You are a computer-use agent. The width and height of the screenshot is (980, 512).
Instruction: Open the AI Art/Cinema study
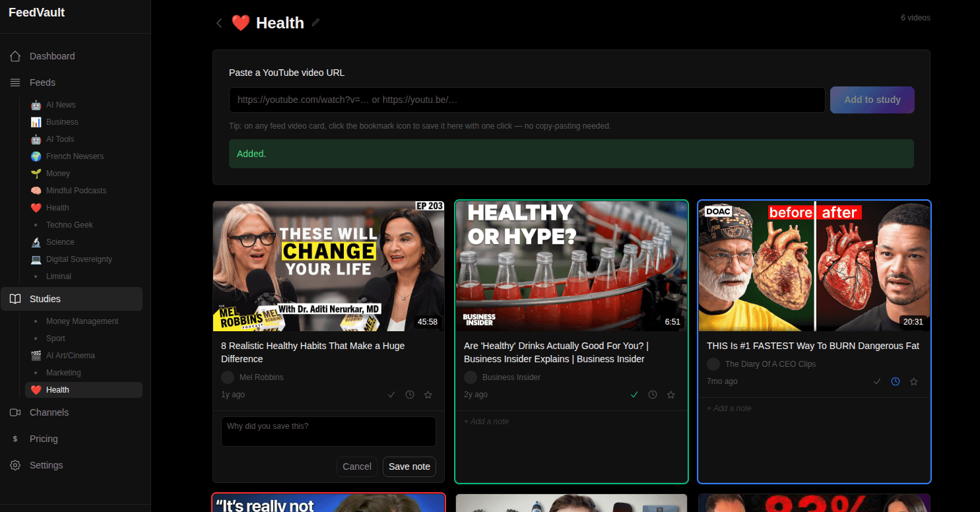pos(84,356)
